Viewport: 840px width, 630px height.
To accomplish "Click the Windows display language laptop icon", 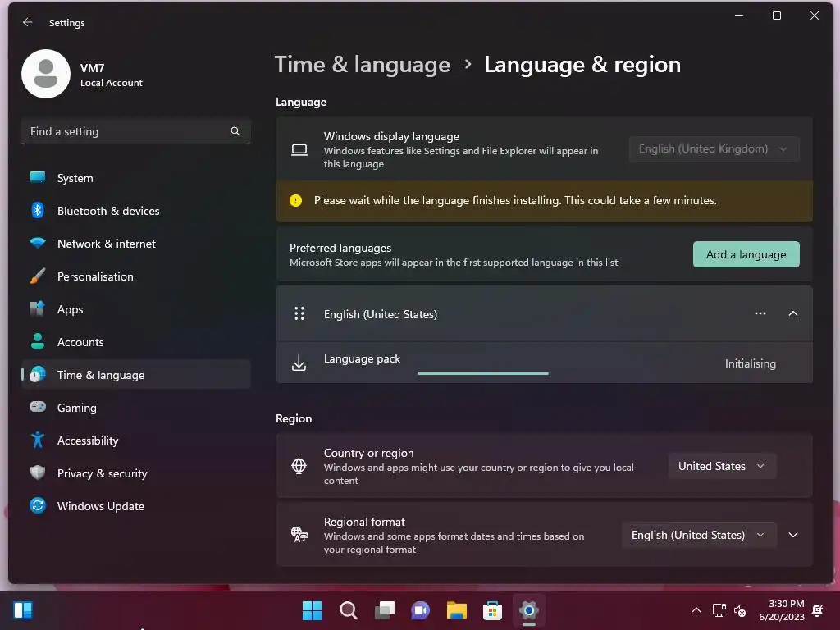I will tap(299, 149).
